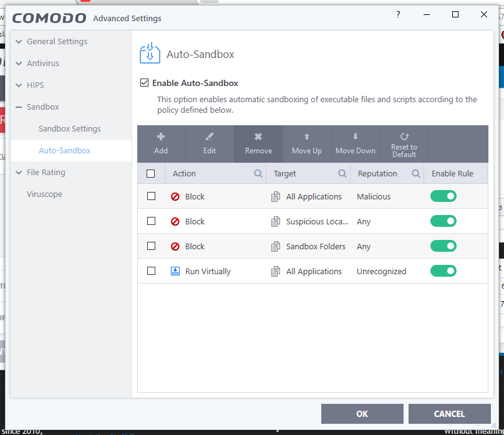Disable the Malicious block rule toggle
504x435 pixels.
443,196
